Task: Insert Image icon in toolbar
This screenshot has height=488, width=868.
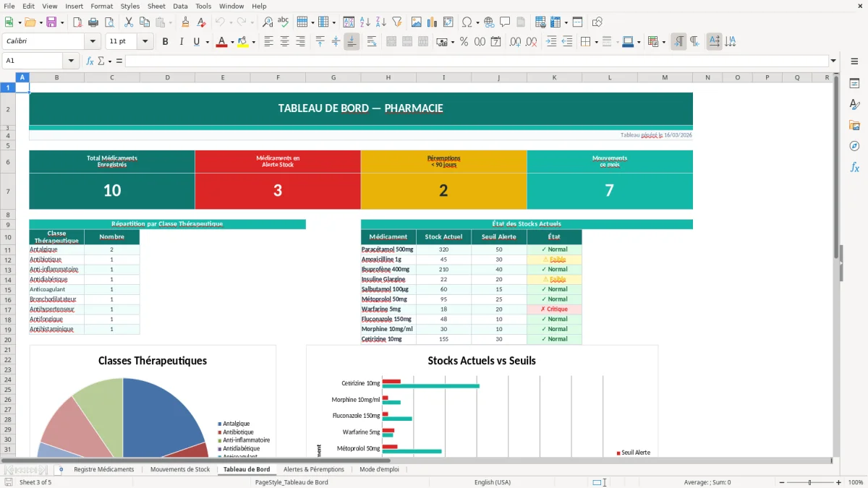Action: [417, 22]
